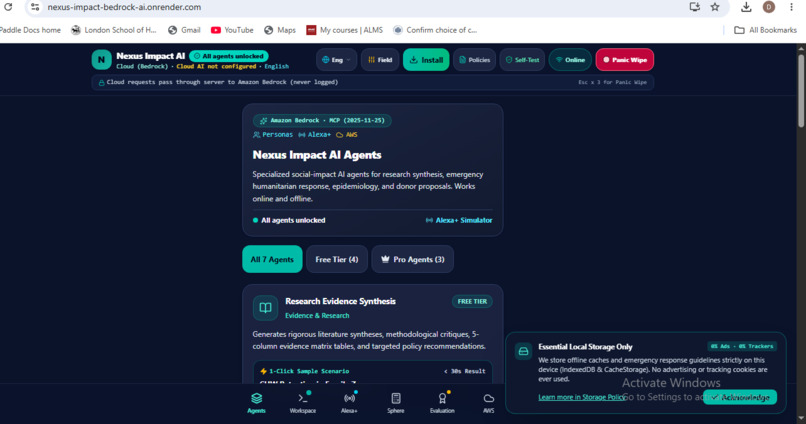The height and width of the screenshot is (424, 806).
Task: Click the Personas label in the agents card
Action: coord(273,135)
